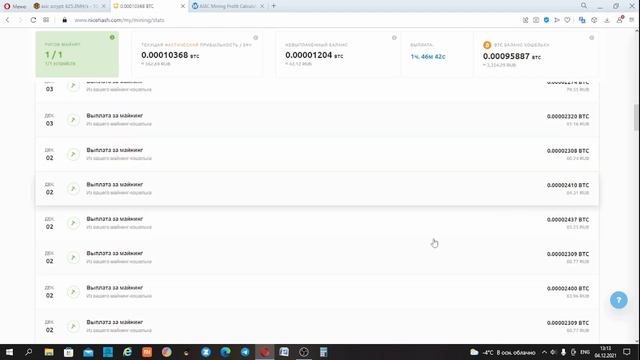Viewport: 640px width, 360px height.
Task: Click the 0.00095887 BTC wallet balance
Action: click(512, 56)
